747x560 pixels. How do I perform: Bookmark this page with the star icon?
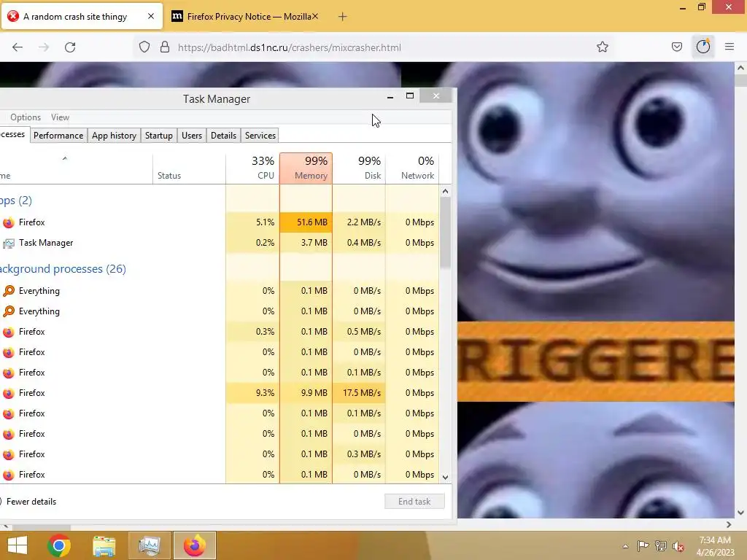click(602, 47)
